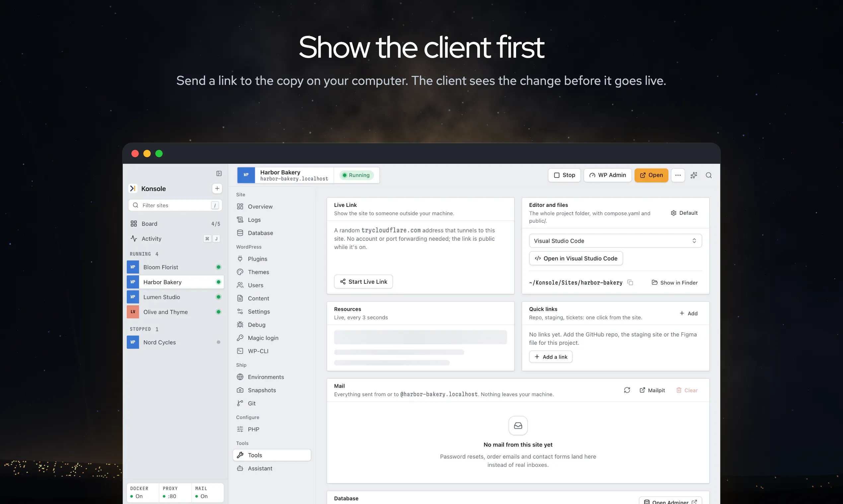Open the assistant sparkle icon in the toolbar

click(x=694, y=175)
